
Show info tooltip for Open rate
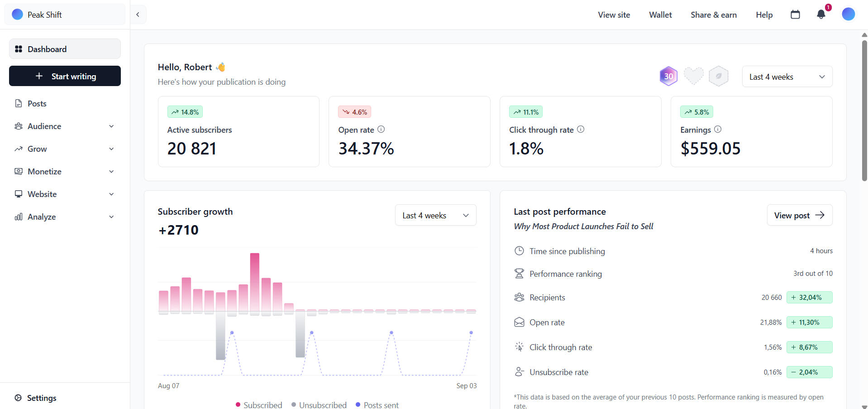[381, 130]
